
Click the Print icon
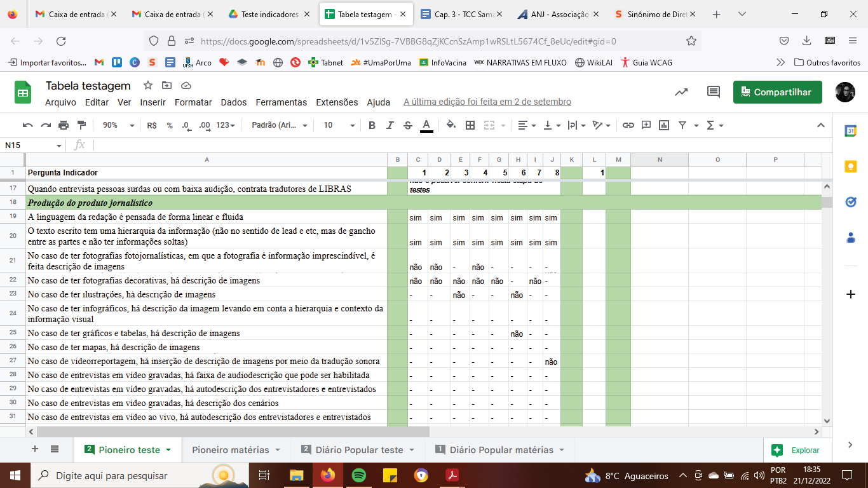click(64, 125)
